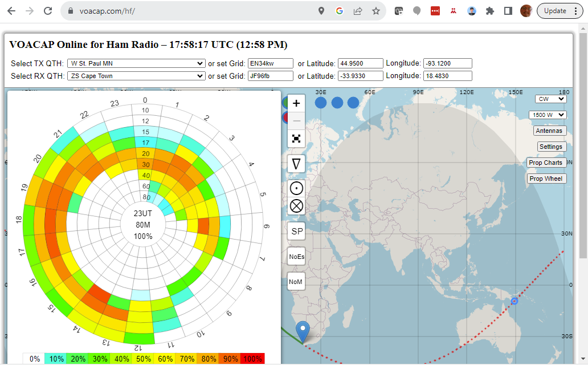Open the Settings panel
Viewport: 588px width, 365px height.
pyautogui.click(x=551, y=146)
